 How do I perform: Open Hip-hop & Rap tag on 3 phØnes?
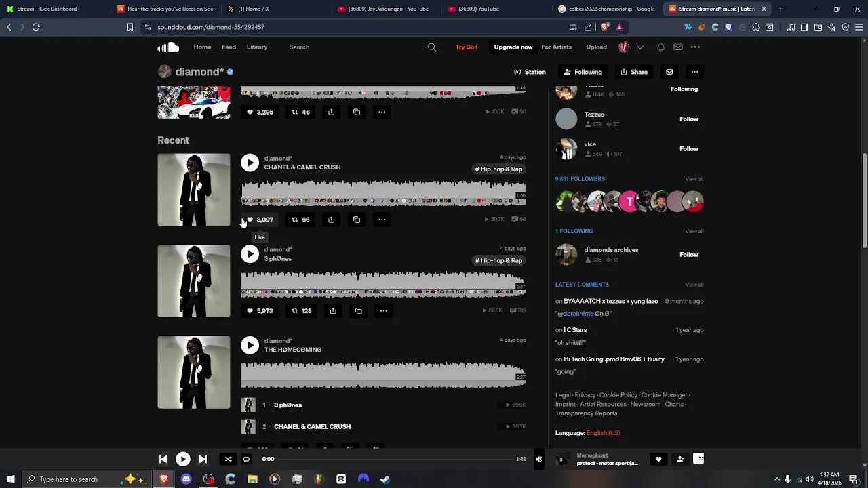tap(499, 260)
